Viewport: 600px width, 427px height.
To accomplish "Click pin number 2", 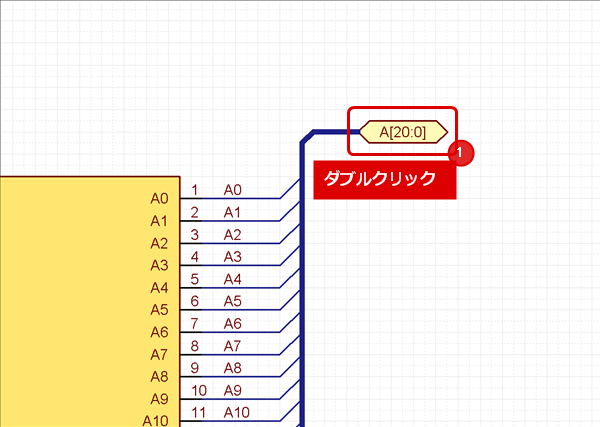I will (x=194, y=212).
